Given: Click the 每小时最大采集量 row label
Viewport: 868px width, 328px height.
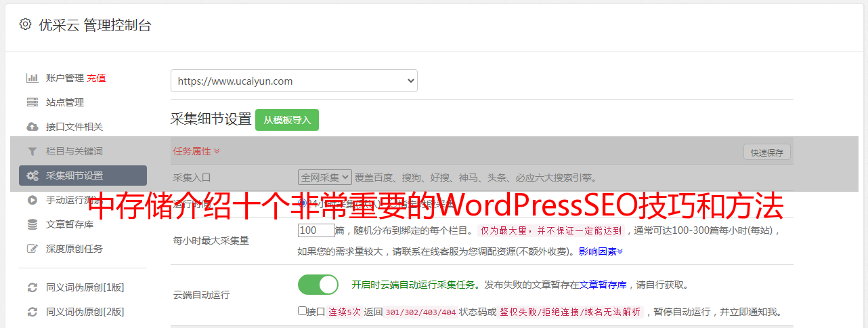Looking at the screenshot, I should (x=211, y=241).
